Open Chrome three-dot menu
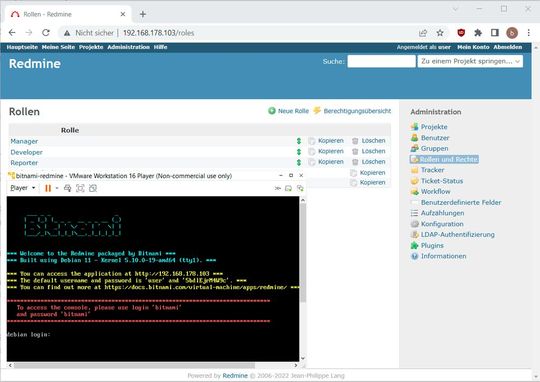 click(529, 33)
